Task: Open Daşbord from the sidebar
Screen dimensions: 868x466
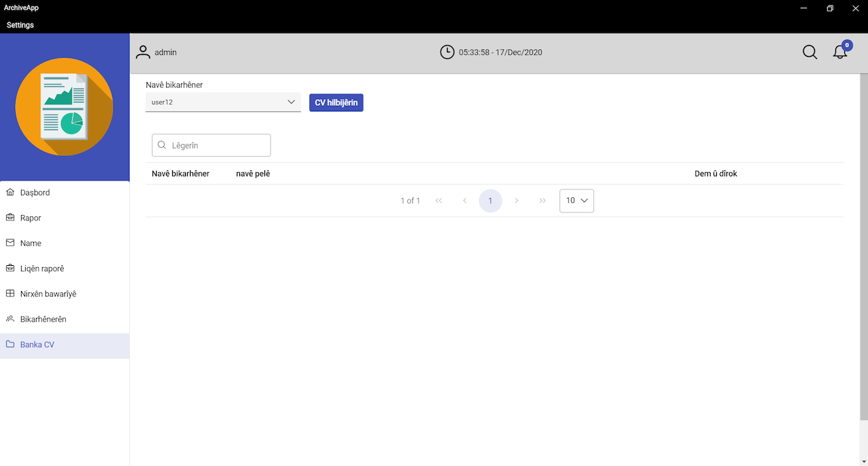Action: click(35, 193)
